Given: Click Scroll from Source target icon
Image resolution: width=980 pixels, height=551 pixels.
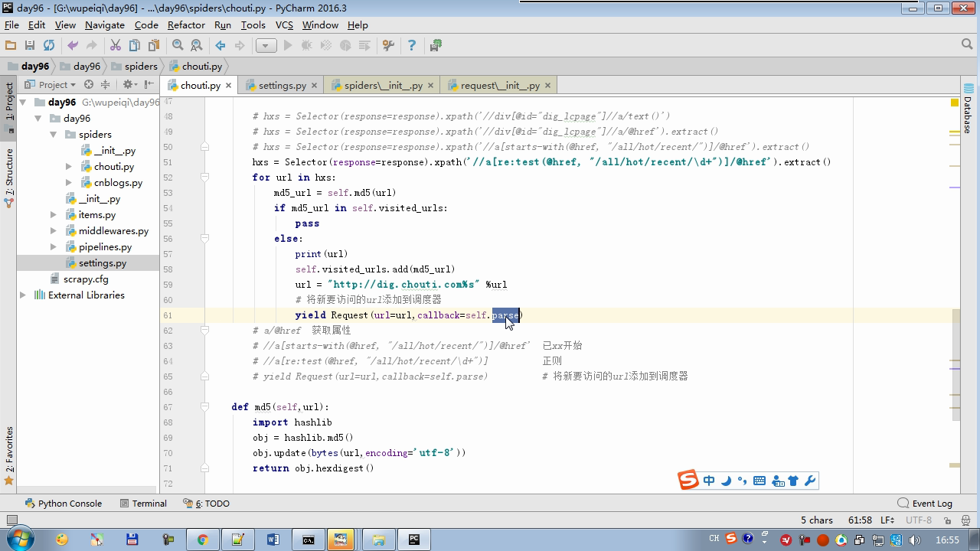Looking at the screenshot, I should 89,85.
